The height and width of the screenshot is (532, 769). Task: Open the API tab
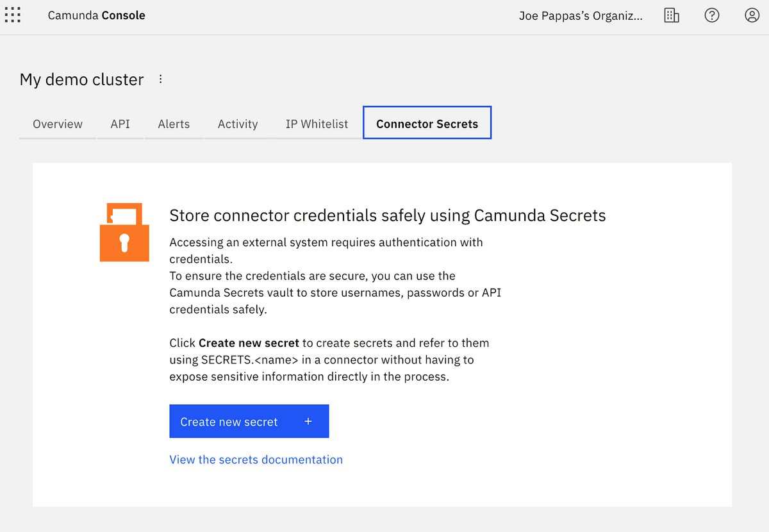(120, 124)
